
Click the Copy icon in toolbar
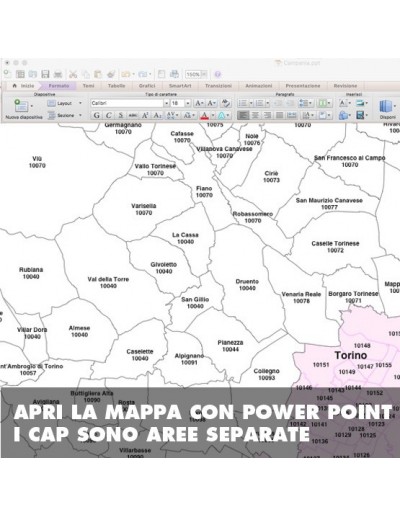[x=86, y=74]
